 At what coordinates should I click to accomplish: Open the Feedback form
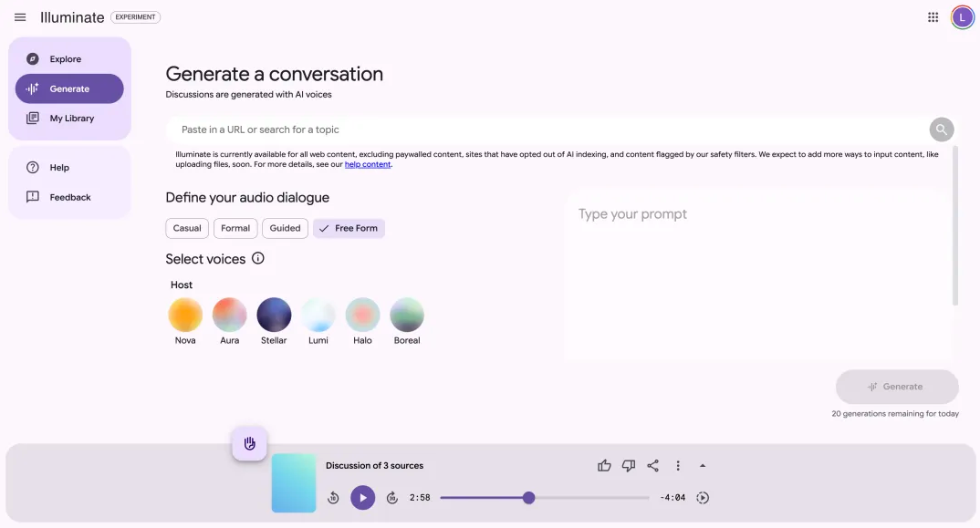click(69, 198)
